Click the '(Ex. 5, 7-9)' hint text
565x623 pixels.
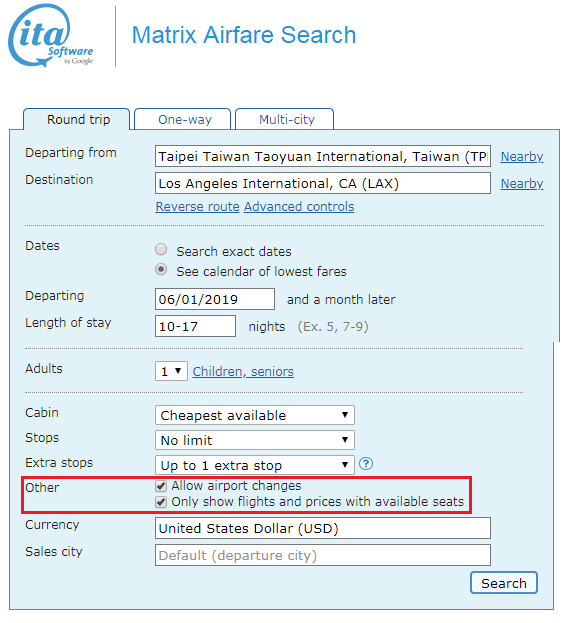tap(333, 327)
